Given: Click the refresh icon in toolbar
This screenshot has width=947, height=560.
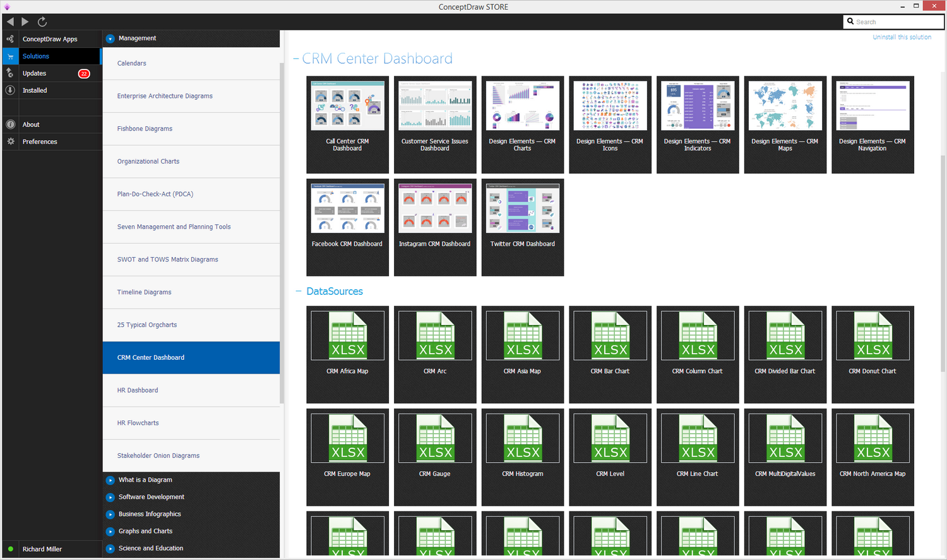Looking at the screenshot, I should click(x=42, y=21).
